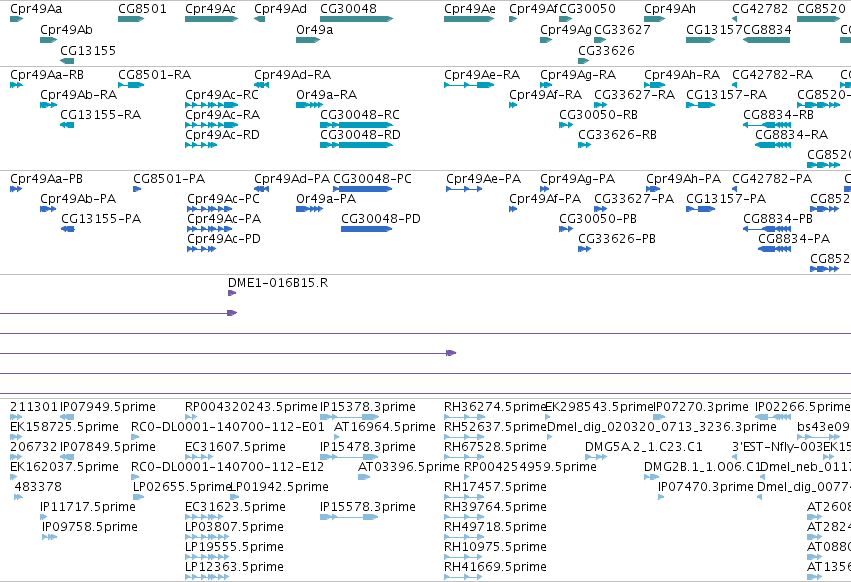Image resolution: width=851 pixels, height=582 pixels.
Task: Click transcript CG8834-RB label
Action: [778, 115]
